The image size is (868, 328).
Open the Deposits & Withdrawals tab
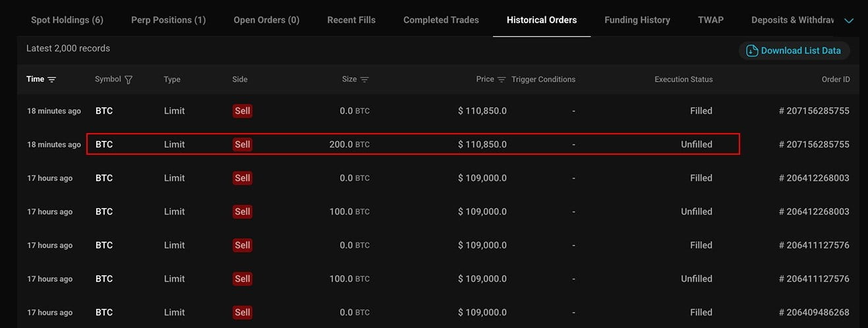click(x=792, y=20)
